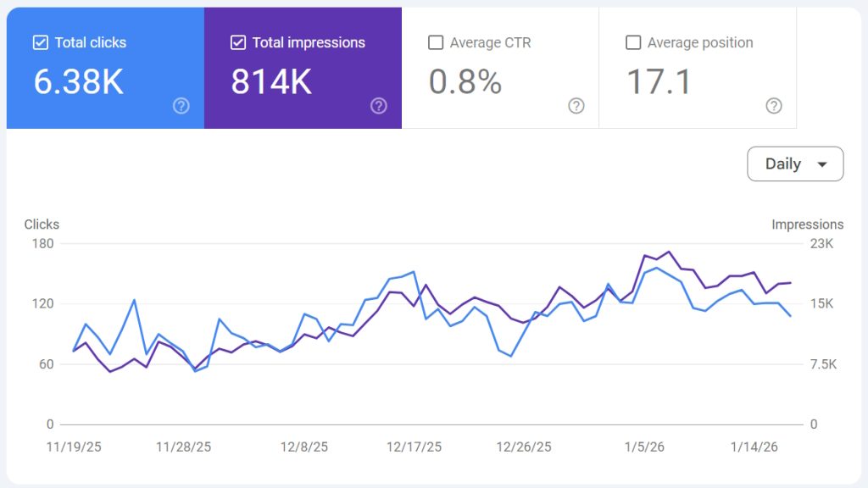Open help icon on Total impressions card

pos(379,106)
